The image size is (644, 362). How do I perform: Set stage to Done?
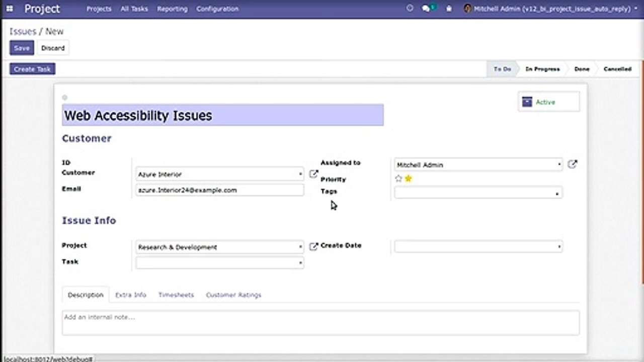coord(582,69)
